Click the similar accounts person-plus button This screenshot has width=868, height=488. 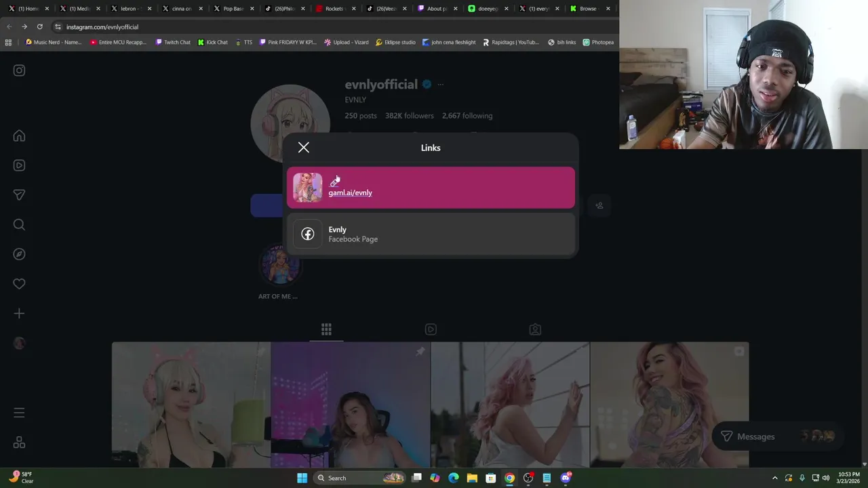click(x=599, y=205)
